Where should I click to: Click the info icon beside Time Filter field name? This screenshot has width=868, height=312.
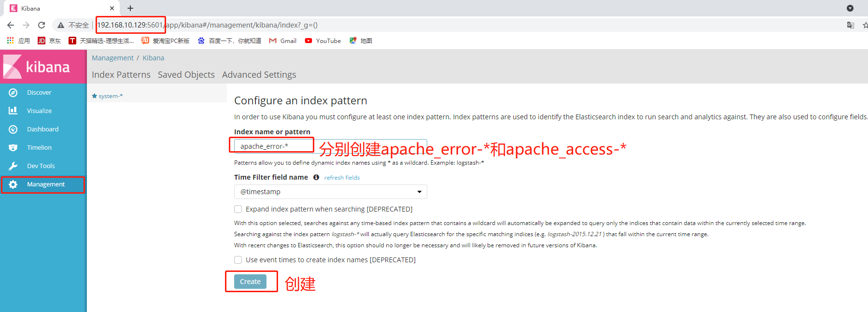(x=316, y=177)
